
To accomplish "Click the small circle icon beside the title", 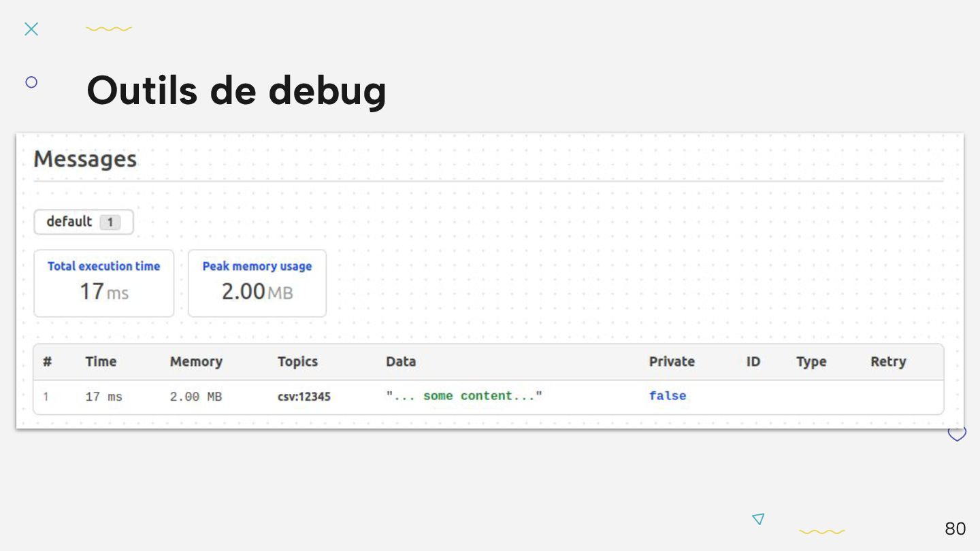I will coord(31,82).
